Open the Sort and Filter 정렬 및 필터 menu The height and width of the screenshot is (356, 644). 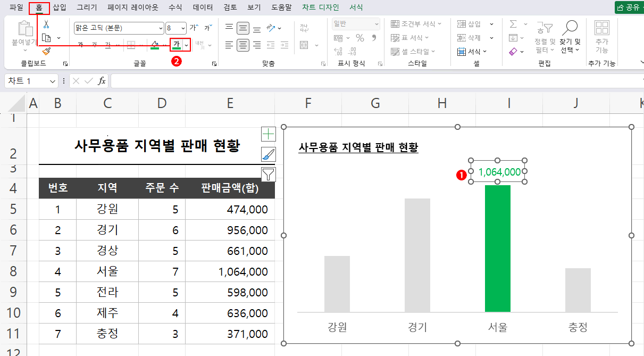click(x=545, y=36)
